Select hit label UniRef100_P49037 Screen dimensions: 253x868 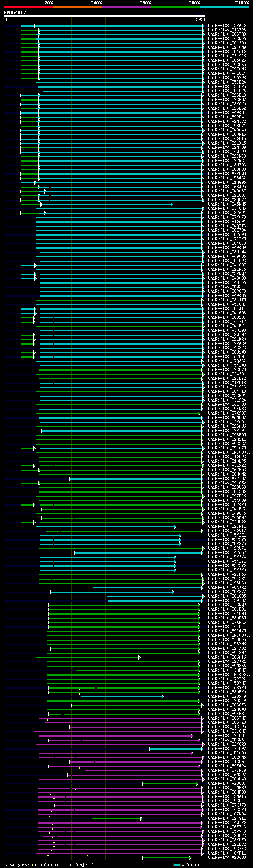point(227,191)
